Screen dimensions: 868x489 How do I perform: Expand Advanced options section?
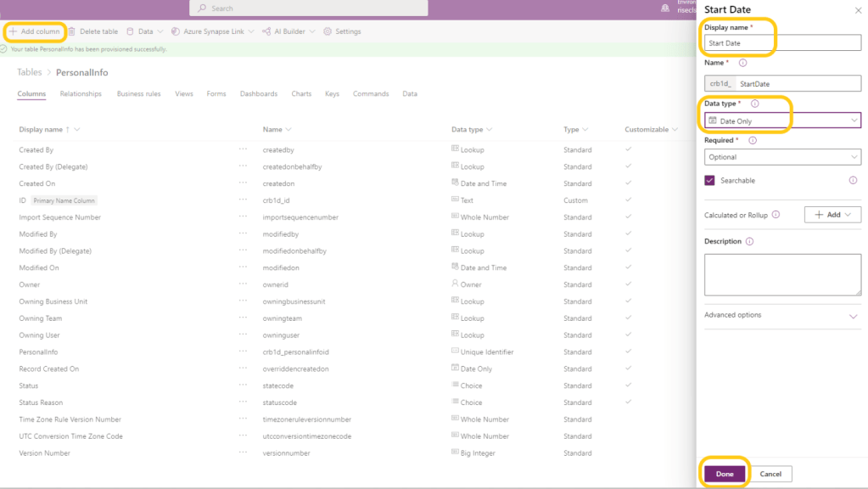[854, 316]
